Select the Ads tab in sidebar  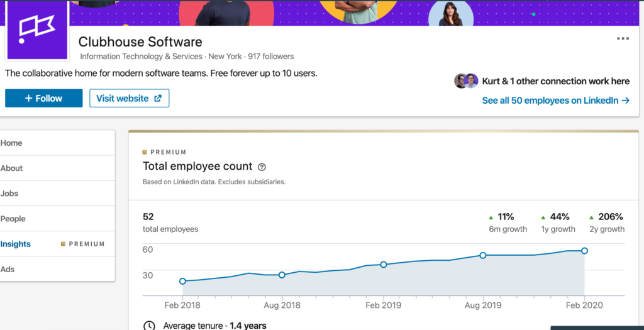click(8, 269)
